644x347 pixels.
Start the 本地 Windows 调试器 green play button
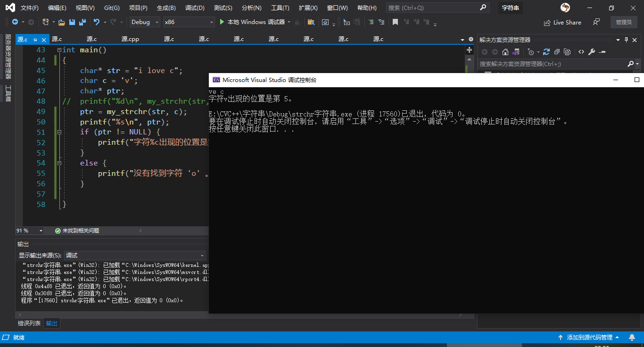click(223, 22)
